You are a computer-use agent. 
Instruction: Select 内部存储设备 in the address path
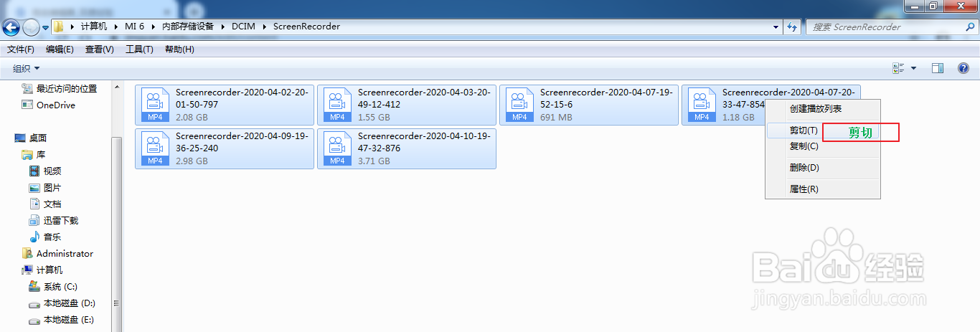[x=187, y=27]
